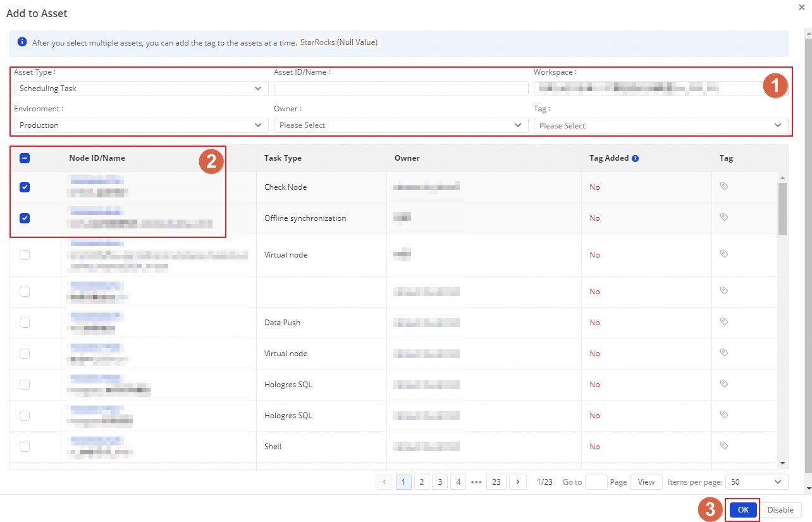
Task: Go to page 2 in pagination
Action: pyautogui.click(x=422, y=482)
